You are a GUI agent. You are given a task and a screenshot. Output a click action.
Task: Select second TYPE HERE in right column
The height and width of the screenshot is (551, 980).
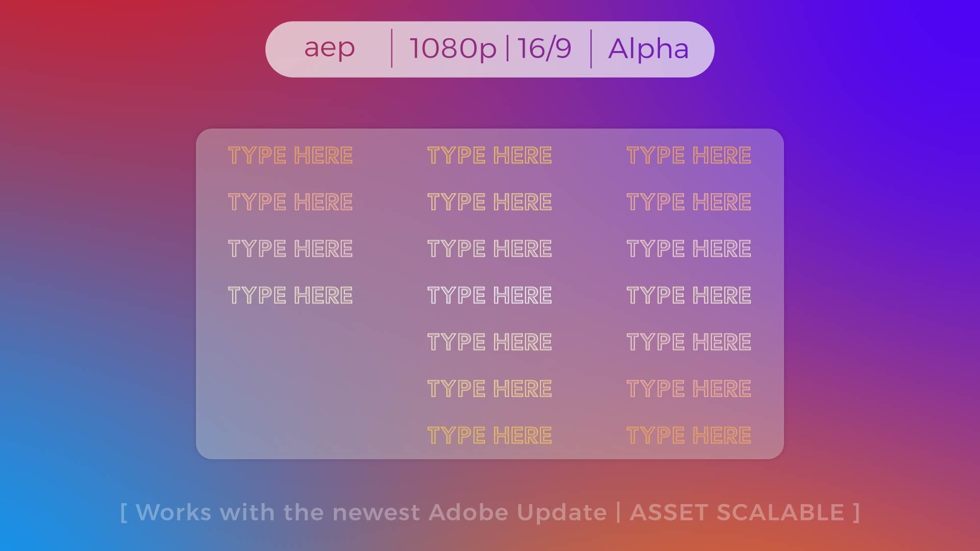689,202
